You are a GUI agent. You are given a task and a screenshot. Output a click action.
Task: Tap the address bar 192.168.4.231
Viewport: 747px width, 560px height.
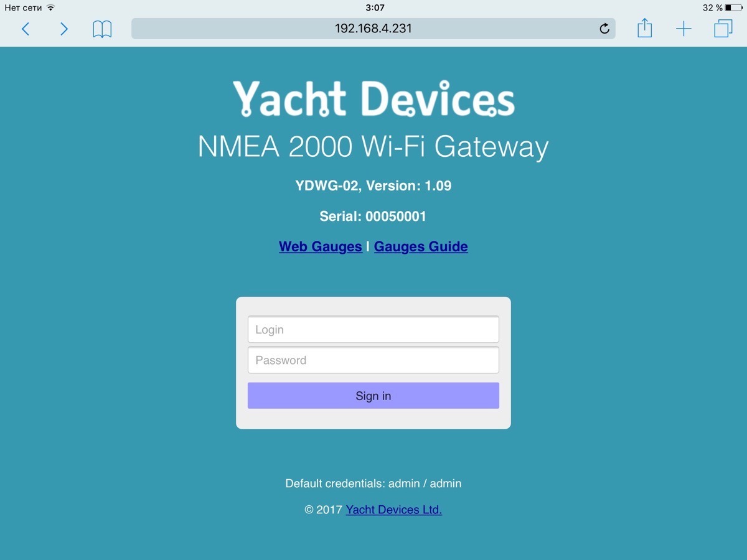click(374, 29)
